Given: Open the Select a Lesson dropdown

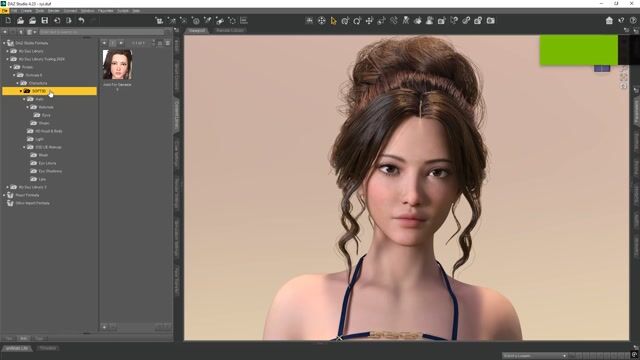Looking at the screenshot, I should tap(535, 356).
